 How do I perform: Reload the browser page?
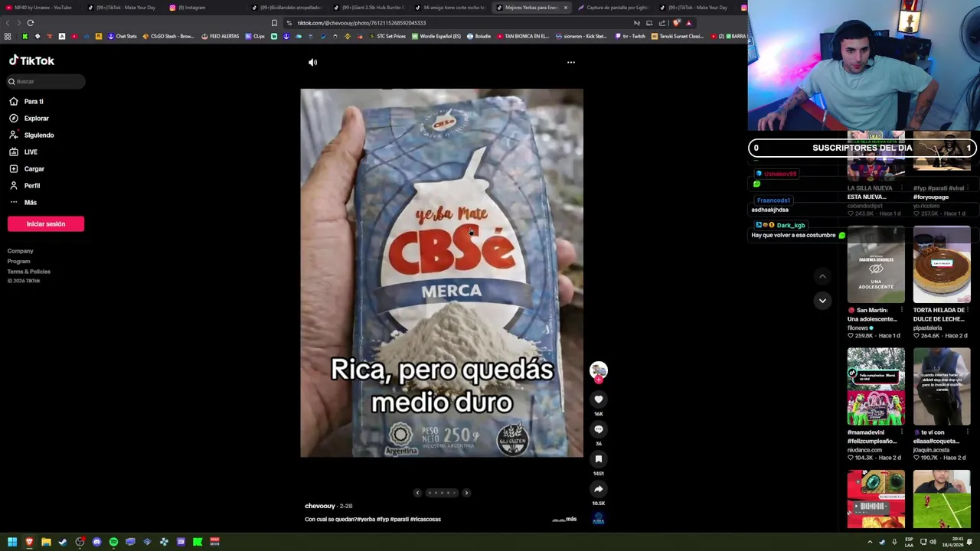click(x=31, y=23)
